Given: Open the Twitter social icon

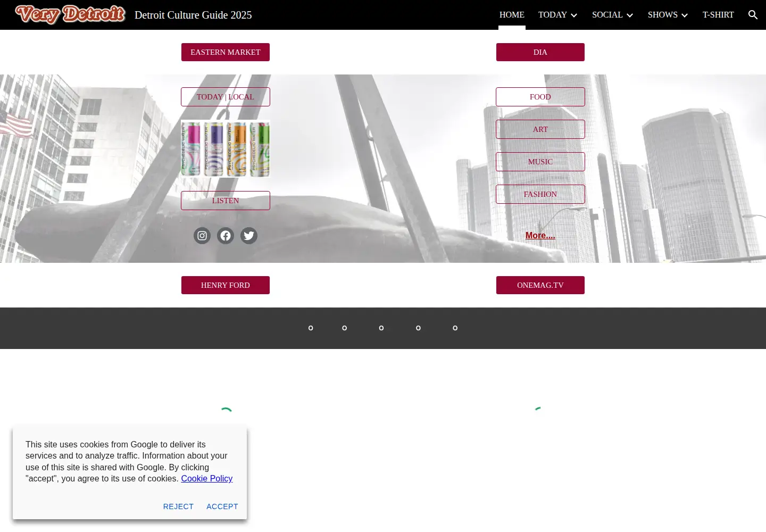Looking at the screenshot, I should click(x=249, y=236).
